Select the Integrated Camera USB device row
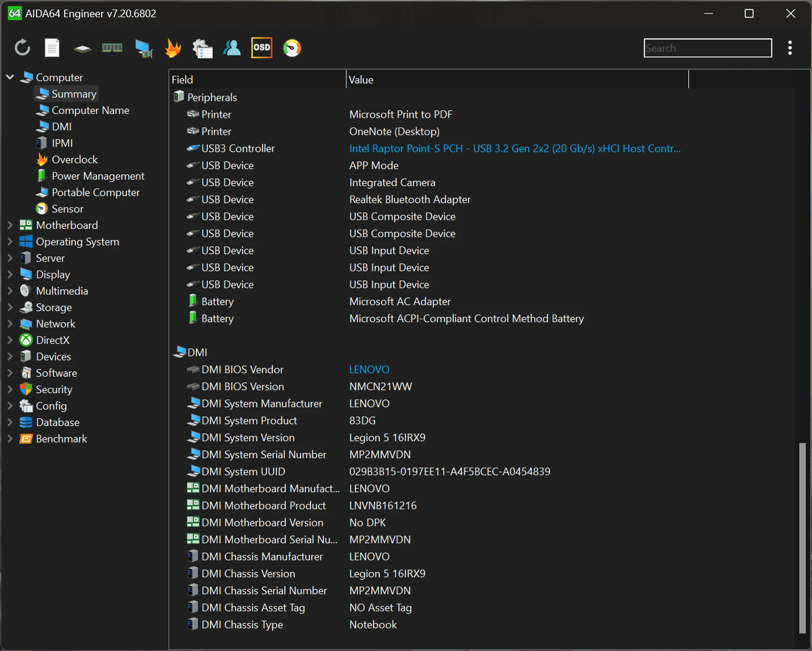 click(481, 182)
